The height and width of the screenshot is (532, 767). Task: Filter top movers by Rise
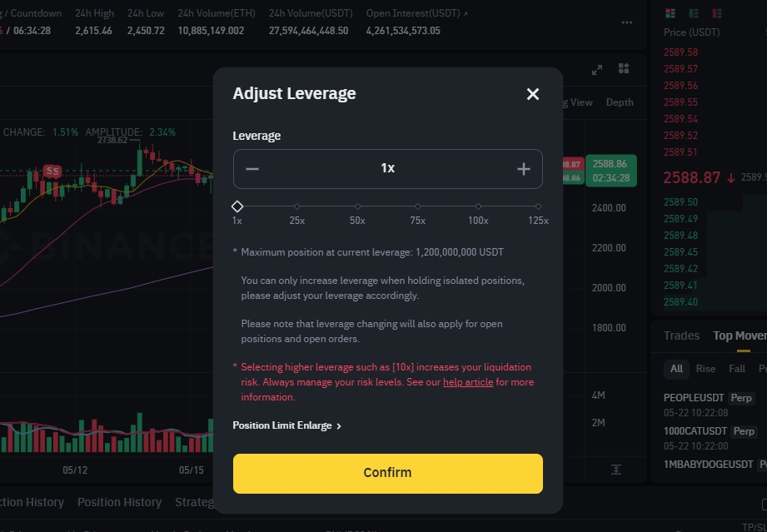pyautogui.click(x=705, y=368)
